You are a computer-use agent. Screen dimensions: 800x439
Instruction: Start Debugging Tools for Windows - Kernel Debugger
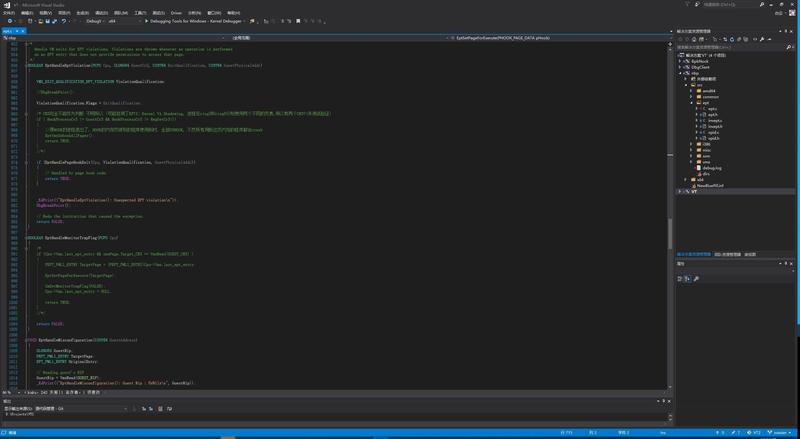(193, 21)
